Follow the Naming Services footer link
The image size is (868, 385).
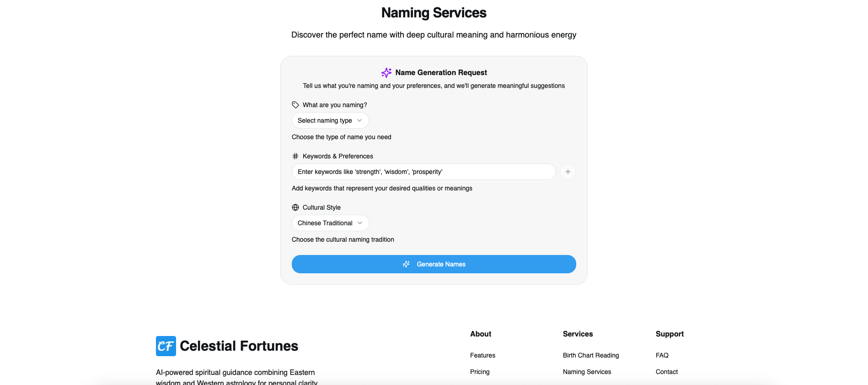pos(587,372)
